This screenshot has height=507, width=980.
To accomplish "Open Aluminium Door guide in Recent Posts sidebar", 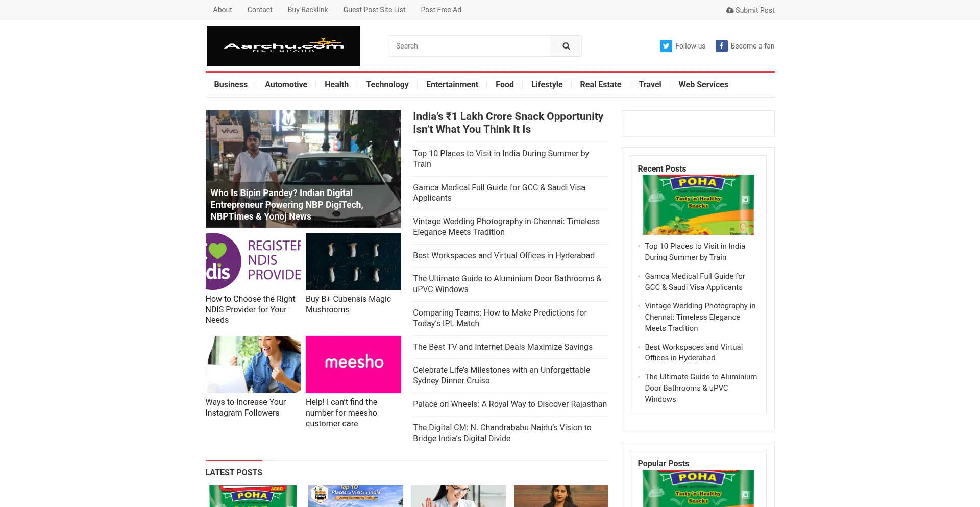I will [x=701, y=388].
